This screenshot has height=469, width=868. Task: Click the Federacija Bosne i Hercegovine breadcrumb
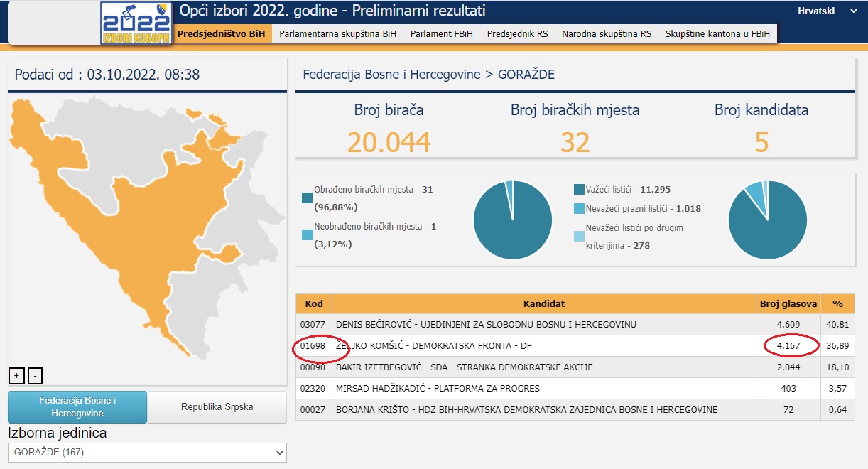[x=391, y=75]
